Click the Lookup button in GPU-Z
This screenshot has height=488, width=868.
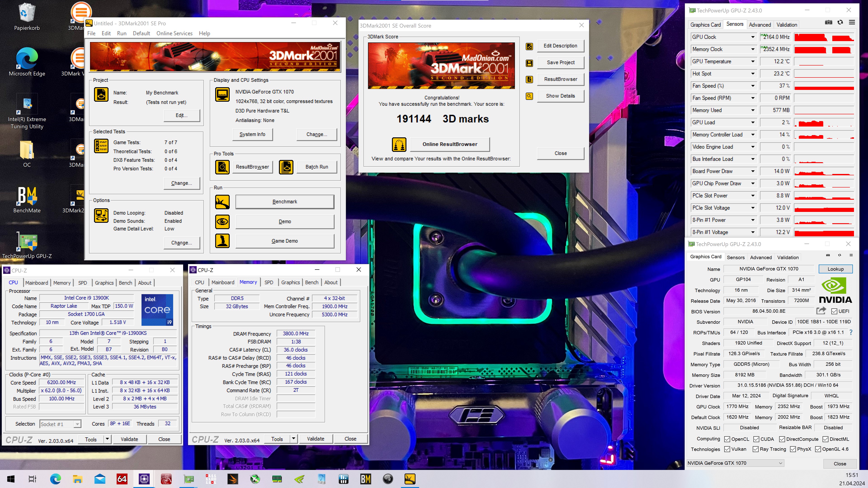(835, 269)
